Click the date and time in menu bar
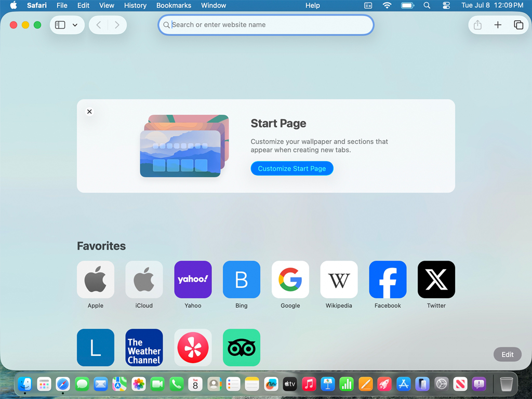The width and height of the screenshot is (532, 399). point(492,5)
